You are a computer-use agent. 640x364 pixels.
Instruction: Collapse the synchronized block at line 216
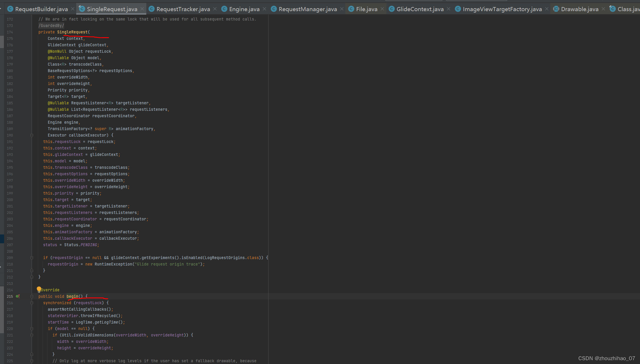point(32,303)
